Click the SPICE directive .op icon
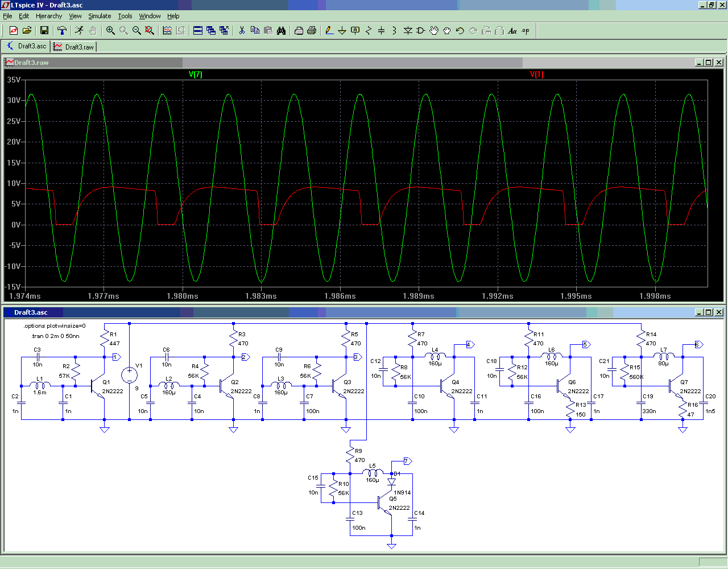Image resolution: width=728 pixels, height=569 pixels. click(x=526, y=31)
